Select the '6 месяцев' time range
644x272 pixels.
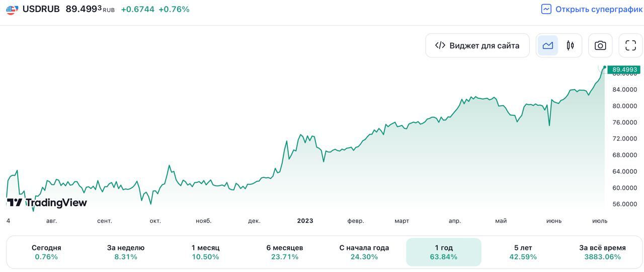coord(285,252)
